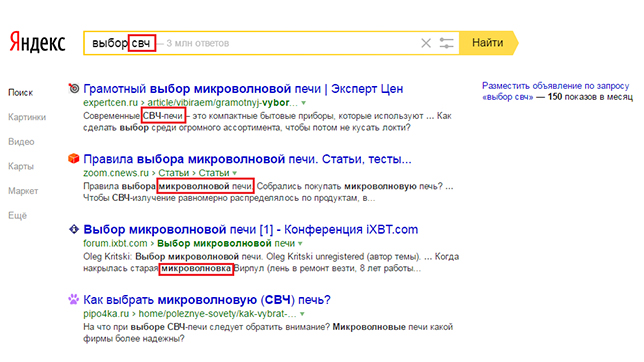Image resolution: width=644 pixels, height=362 pixels.
Task: Expand the Ещё menu in sidebar
Action: point(17,216)
